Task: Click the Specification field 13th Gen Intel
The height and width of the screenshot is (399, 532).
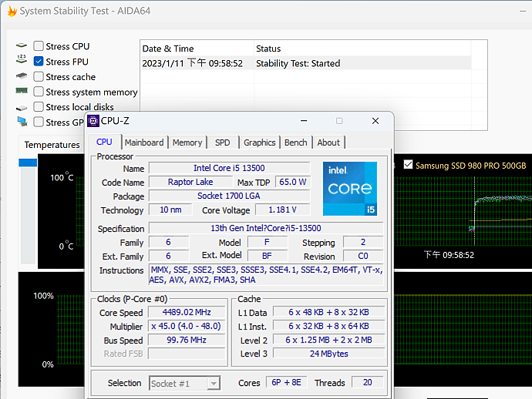Action: pyautogui.click(x=266, y=228)
